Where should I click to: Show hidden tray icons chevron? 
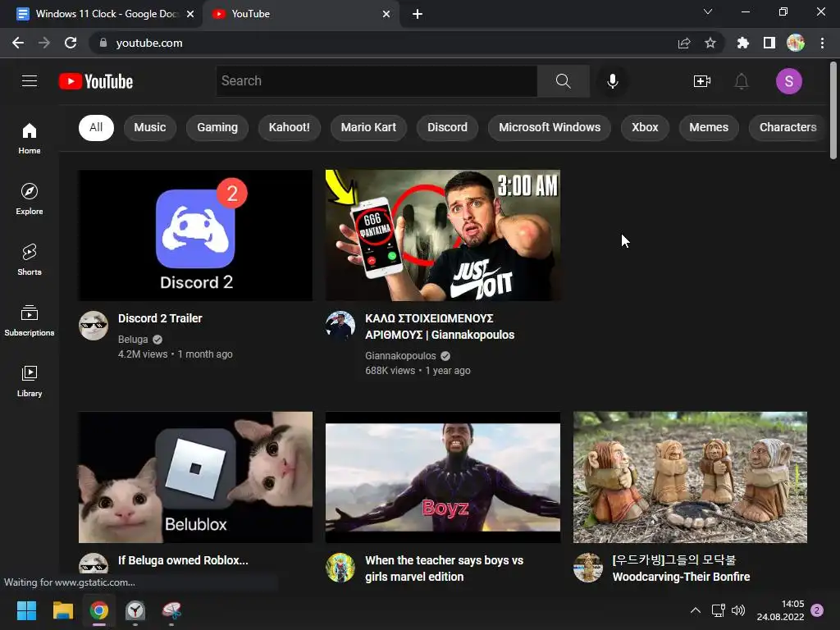(695, 610)
